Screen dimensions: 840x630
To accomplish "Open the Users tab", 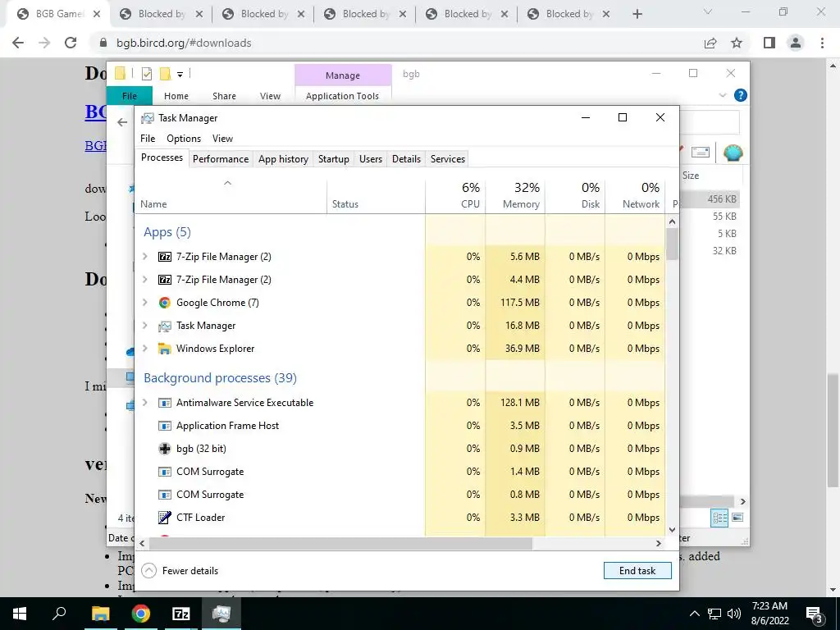I will pos(371,159).
